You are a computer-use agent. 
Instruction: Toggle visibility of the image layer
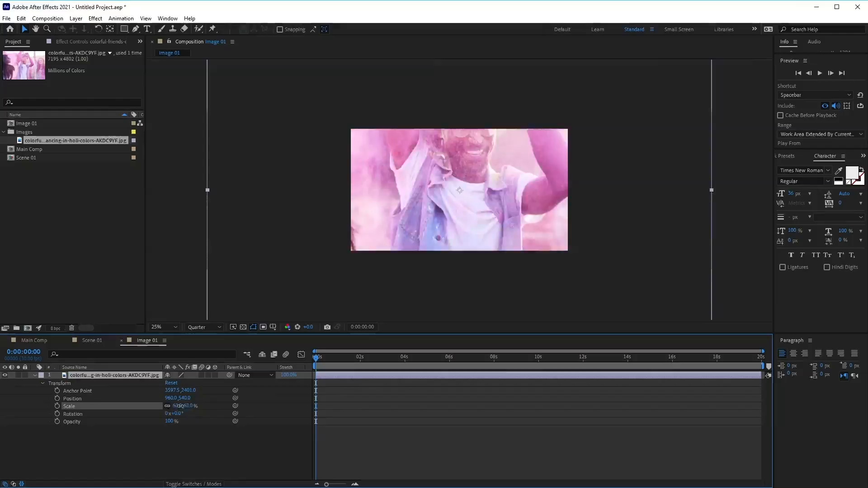pyautogui.click(x=5, y=375)
